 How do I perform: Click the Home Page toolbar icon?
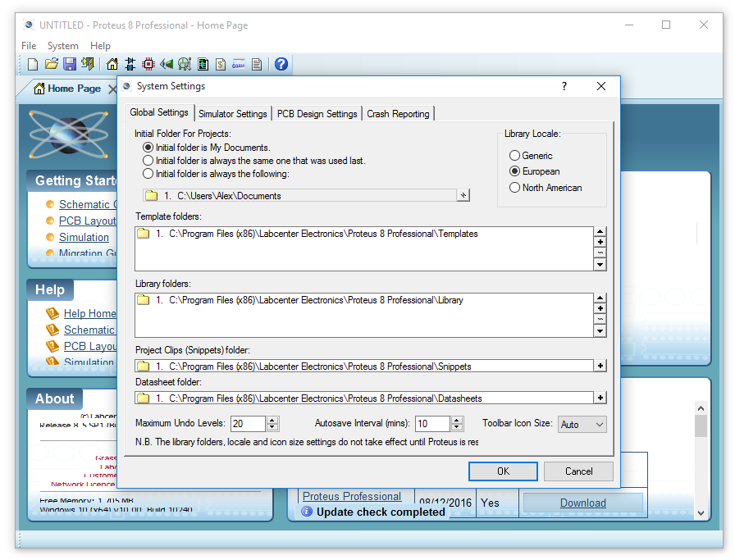(x=112, y=64)
